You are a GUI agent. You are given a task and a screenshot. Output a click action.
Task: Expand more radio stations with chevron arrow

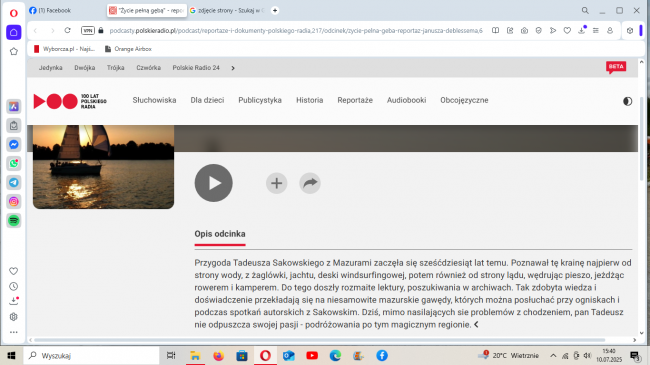233,68
